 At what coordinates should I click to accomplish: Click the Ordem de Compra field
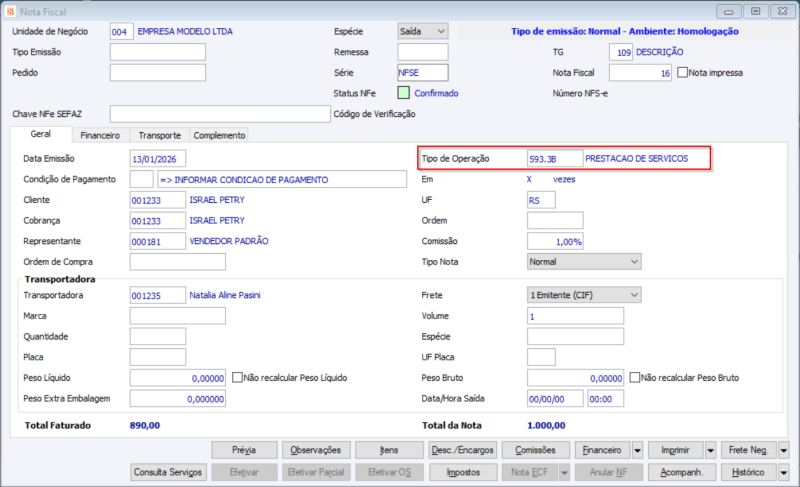(x=178, y=262)
